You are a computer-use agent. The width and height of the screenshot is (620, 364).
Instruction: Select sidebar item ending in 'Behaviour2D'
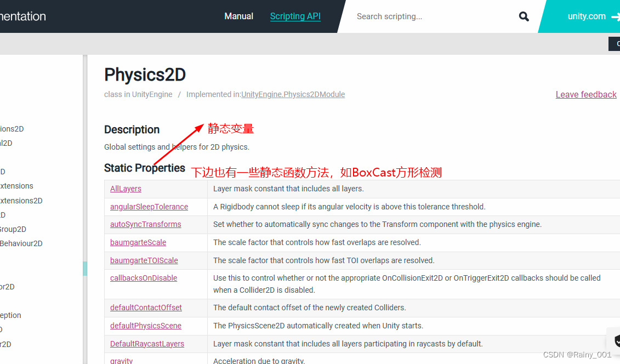click(x=21, y=243)
